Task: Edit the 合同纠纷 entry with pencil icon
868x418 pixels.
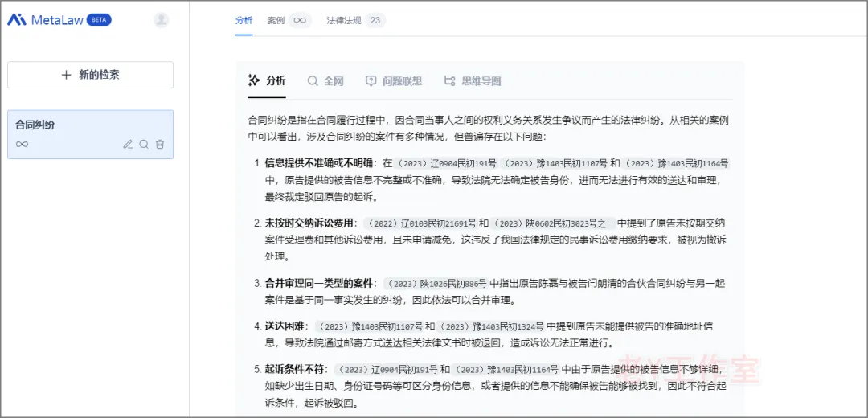Action: point(128,145)
